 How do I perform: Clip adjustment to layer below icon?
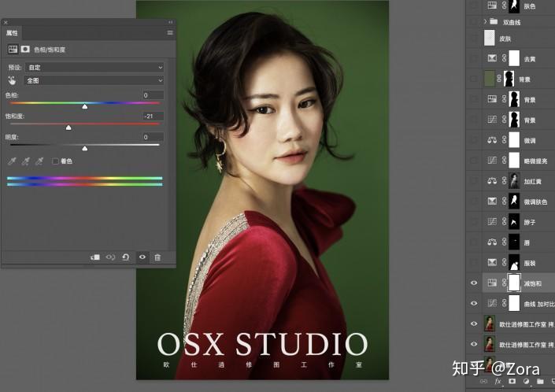(x=95, y=257)
